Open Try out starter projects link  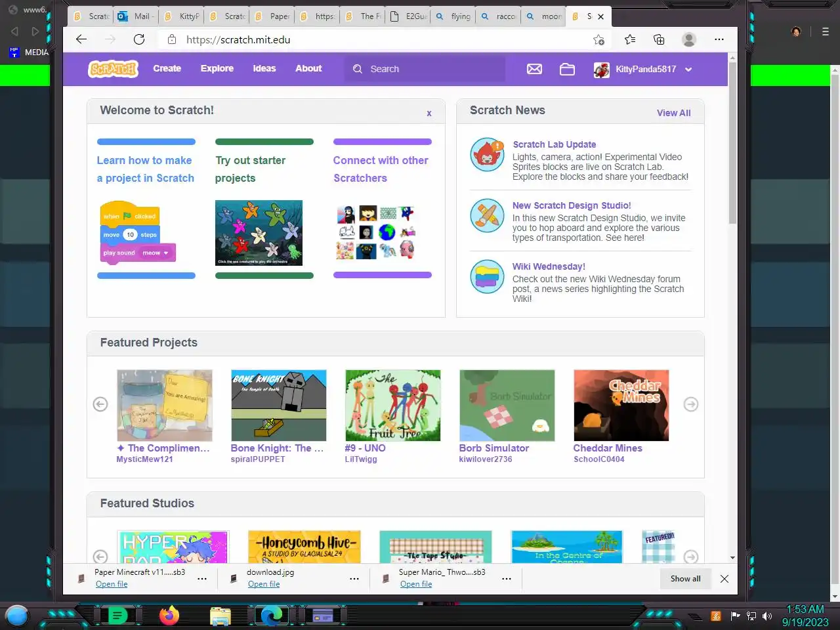[250, 169]
